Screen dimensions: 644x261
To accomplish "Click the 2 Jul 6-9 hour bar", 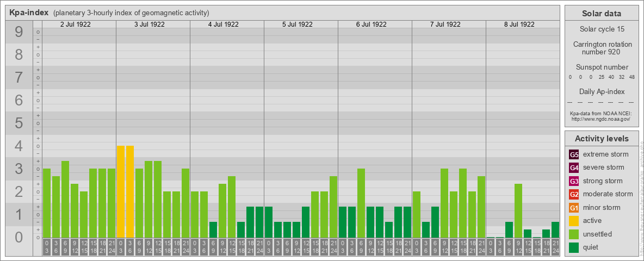I will coord(65,200).
